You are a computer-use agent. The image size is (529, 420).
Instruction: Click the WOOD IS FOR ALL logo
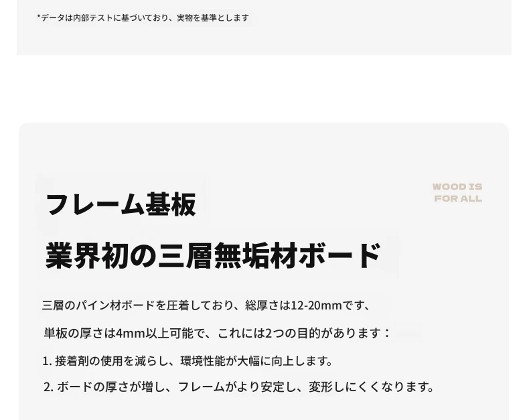pos(457,192)
